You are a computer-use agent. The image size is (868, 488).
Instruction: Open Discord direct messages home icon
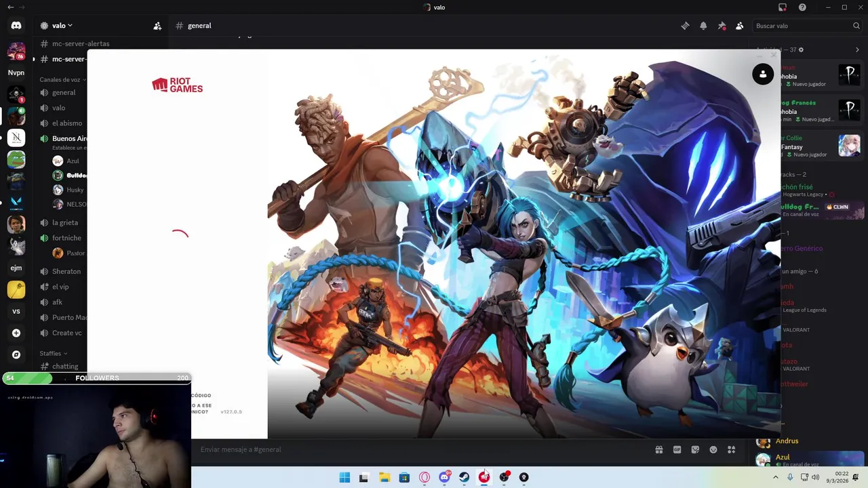tap(16, 26)
